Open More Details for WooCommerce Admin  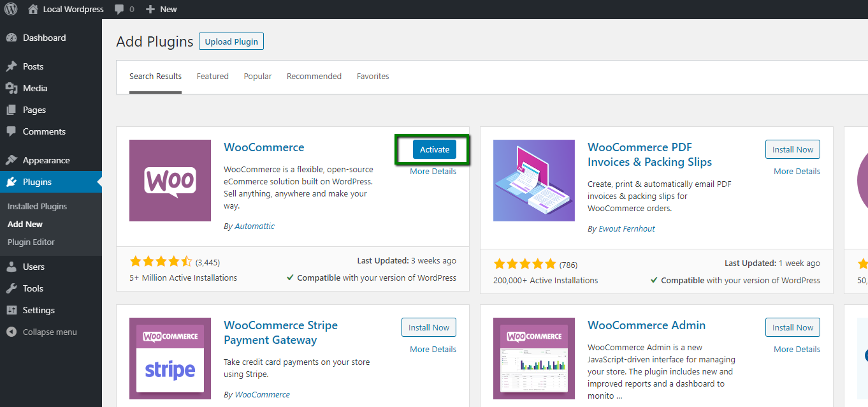(x=797, y=349)
